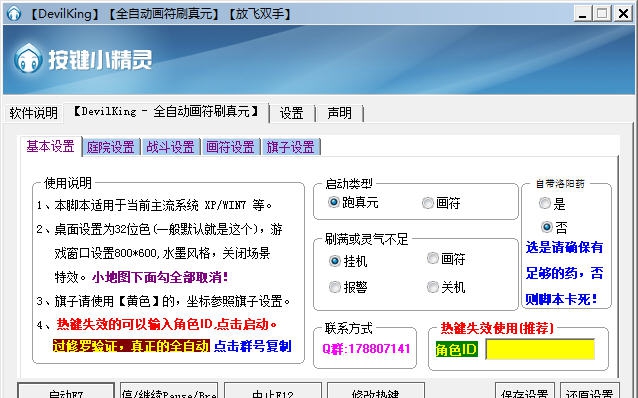Screen dimensions: 638x398
Task: Click the 修改热键 button
Action: click(376, 391)
